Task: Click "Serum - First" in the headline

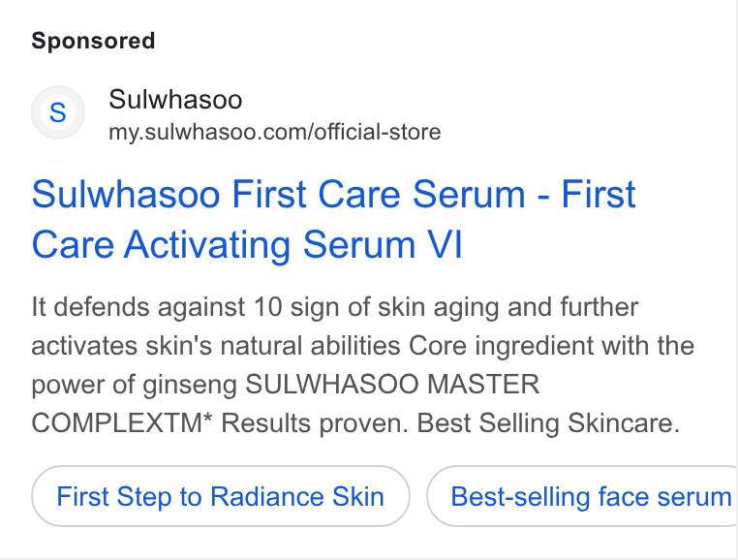Action: [524, 194]
